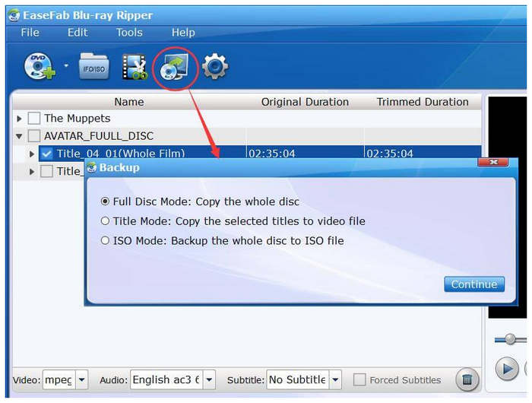
Task: Click the preview Play button
Action: pos(507,368)
